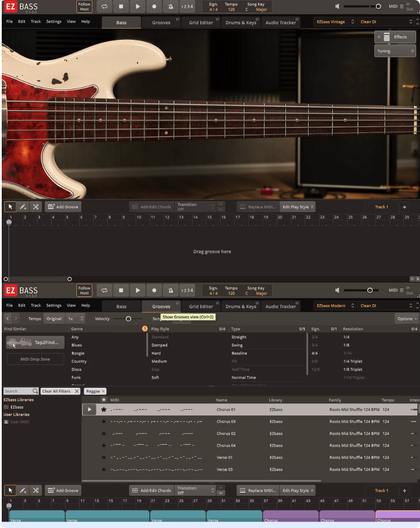Image resolution: width=420 pixels, height=528 pixels.
Task: Select Damped play style filter
Action: tap(159, 345)
